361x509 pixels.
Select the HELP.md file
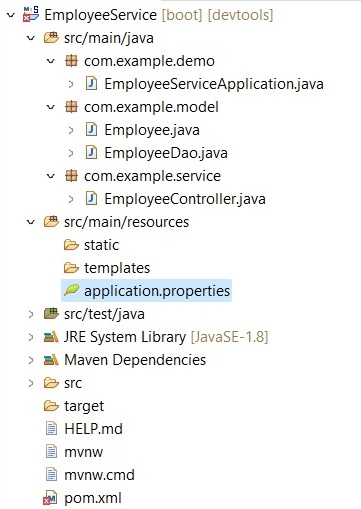click(x=93, y=429)
